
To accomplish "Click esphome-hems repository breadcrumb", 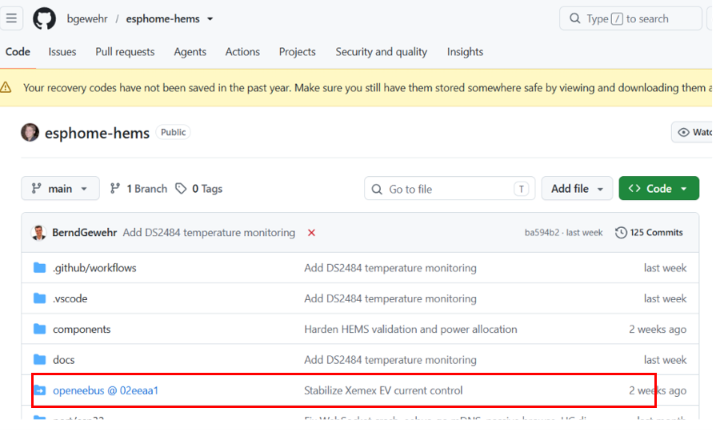I will tap(162, 19).
